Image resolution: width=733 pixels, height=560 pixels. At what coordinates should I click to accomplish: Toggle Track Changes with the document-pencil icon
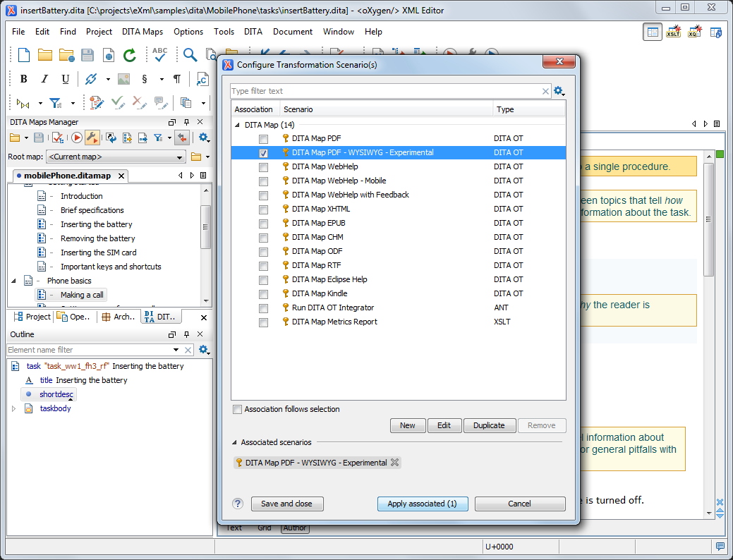pyautogui.click(x=97, y=103)
